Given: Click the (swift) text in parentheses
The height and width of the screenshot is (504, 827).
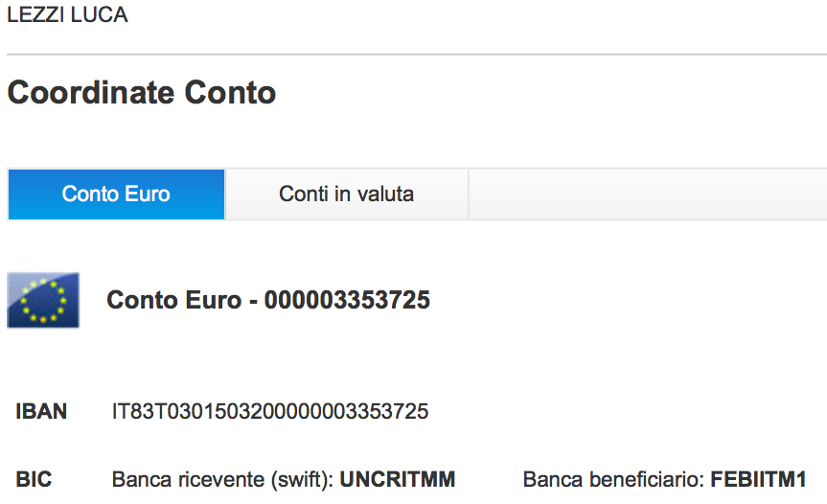Looking at the screenshot, I should (302, 481).
